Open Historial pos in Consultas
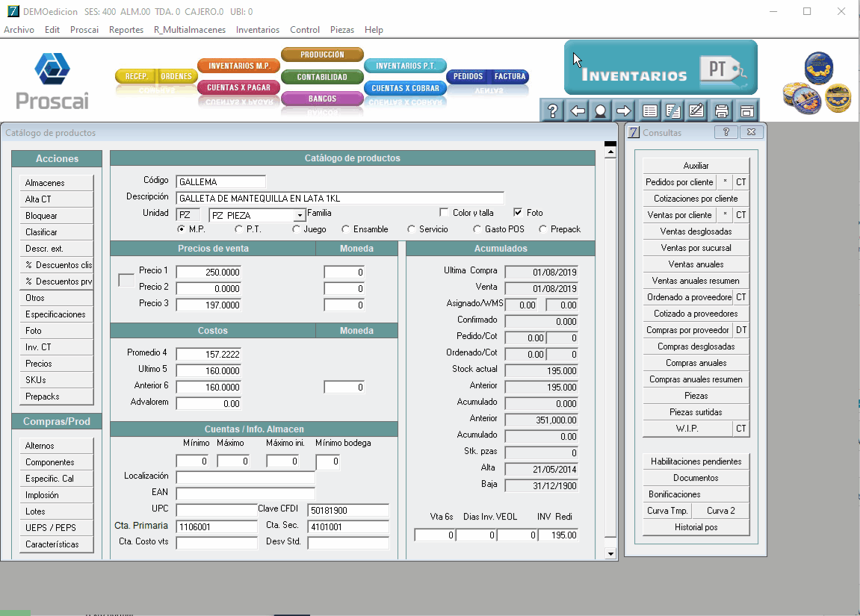The width and height of the screenshot is (860, 616). (x=696, y=527)
